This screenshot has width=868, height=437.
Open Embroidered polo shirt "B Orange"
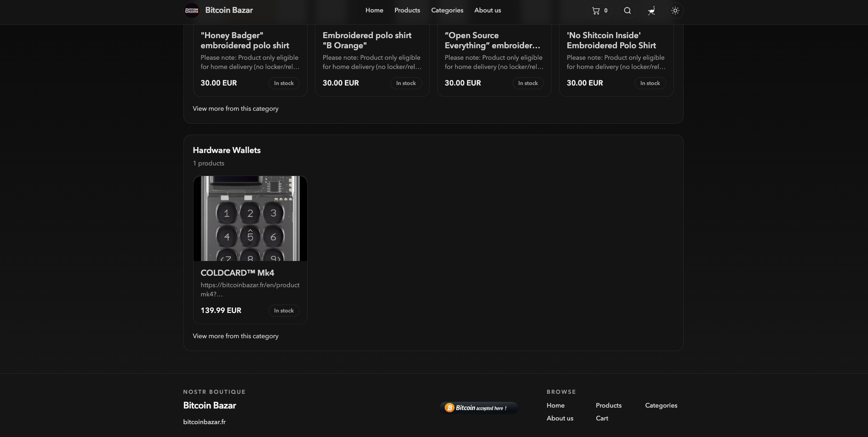point(367,40)
